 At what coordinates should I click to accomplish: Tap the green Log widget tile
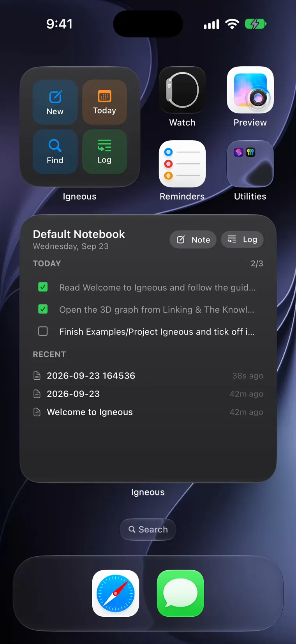tap(104, 151)
